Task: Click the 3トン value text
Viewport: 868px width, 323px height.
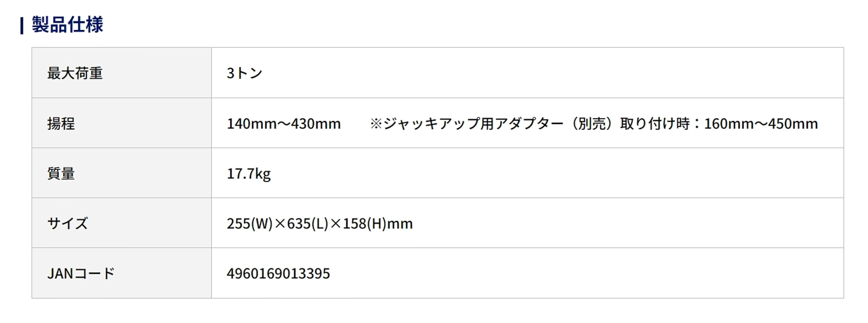Action: [x=244, y=73]
